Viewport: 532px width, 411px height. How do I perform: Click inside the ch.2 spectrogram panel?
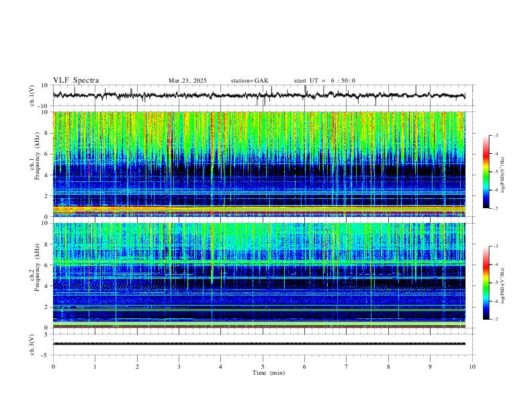tap(259, 275)
